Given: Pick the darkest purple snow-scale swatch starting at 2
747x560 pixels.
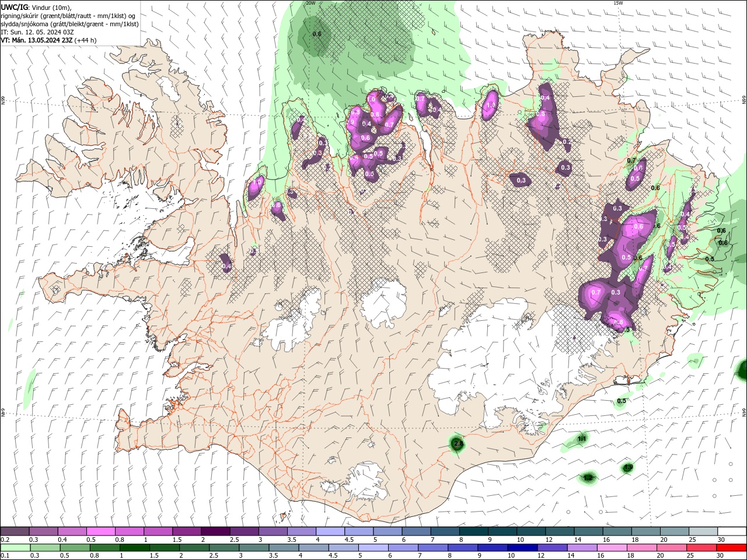Looking at the screenshot, I should pos(215,531).
